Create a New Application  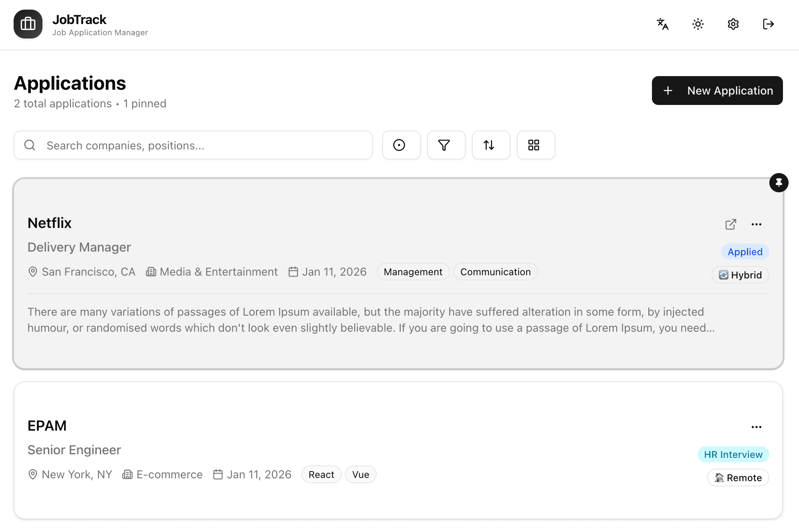pos(717,91)
